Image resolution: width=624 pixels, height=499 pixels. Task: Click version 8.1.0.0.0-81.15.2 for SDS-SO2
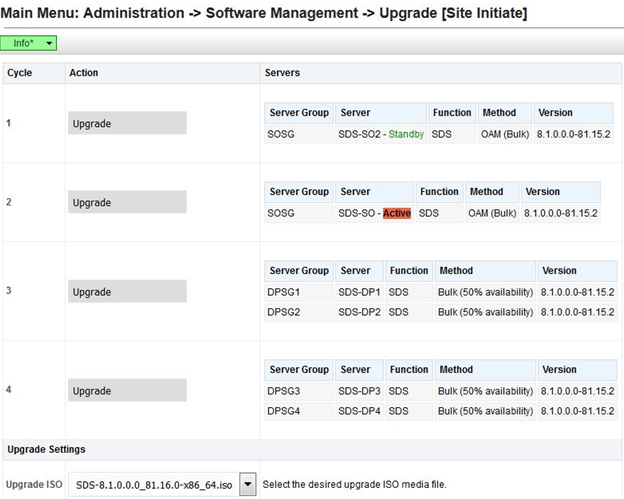coord(573,134)
